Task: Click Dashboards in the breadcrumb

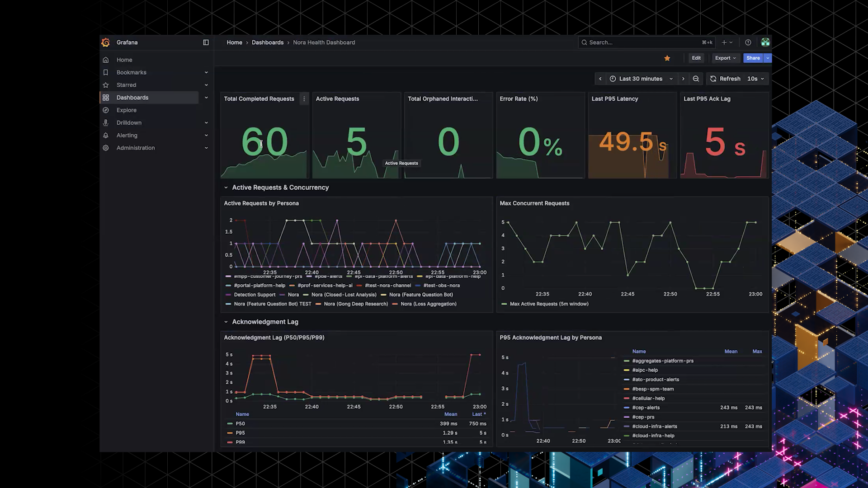Action: coord(268,42)
